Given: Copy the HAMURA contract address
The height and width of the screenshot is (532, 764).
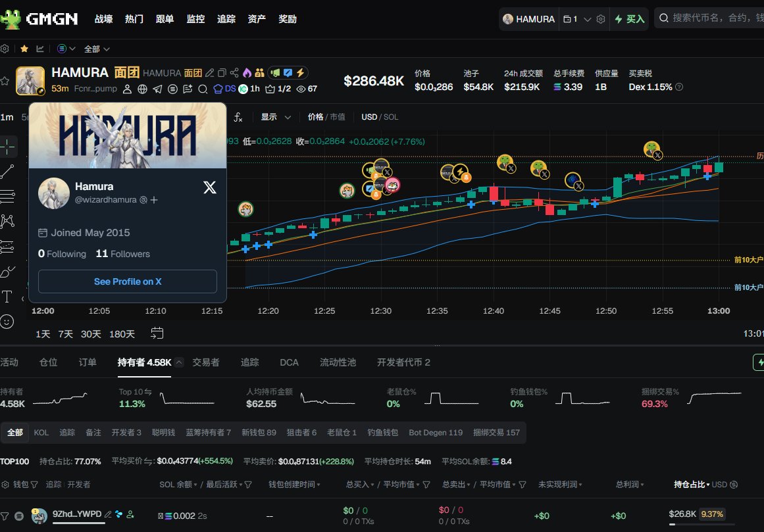Looking at the screenshot, I should point(222,72).
